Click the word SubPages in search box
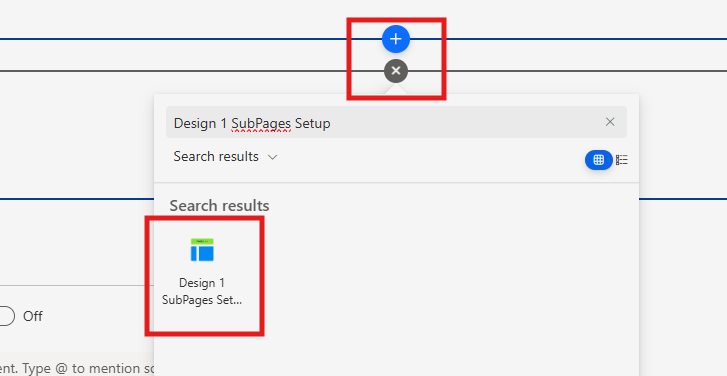Screen dimensions: 727x376 [x=261, y=123]
